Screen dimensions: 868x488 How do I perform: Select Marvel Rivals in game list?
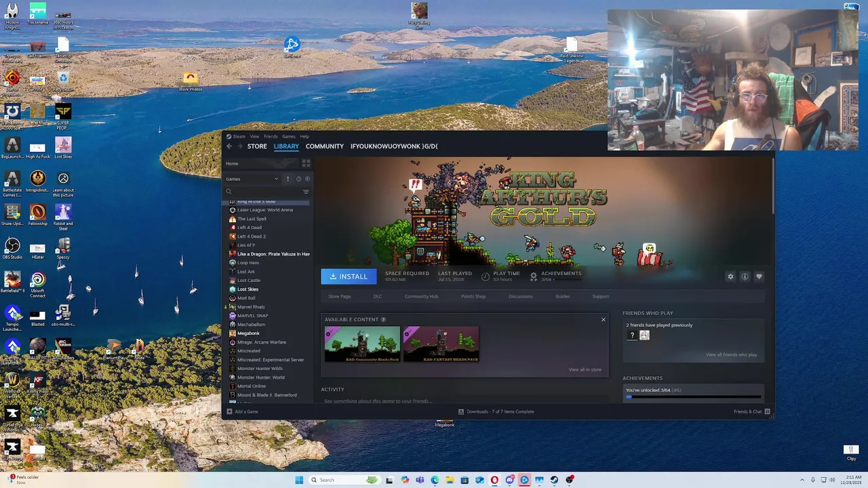(251, 307)
